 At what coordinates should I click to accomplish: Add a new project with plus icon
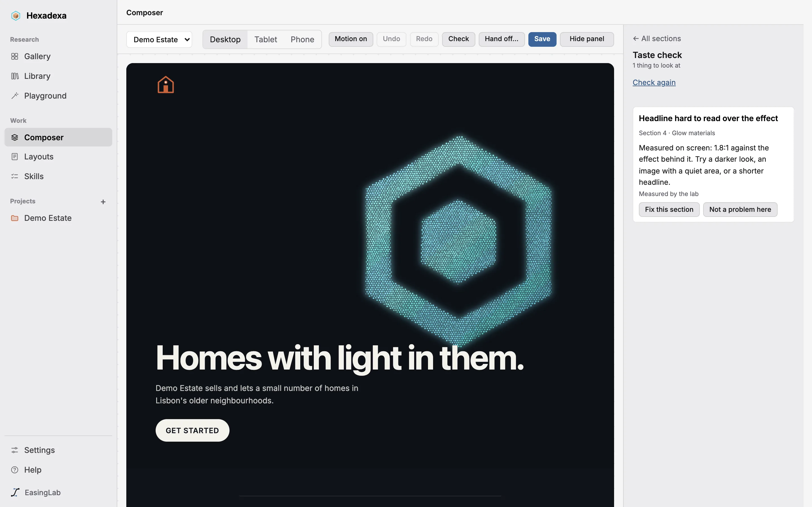pyautogui.click(x=103, y=202)
